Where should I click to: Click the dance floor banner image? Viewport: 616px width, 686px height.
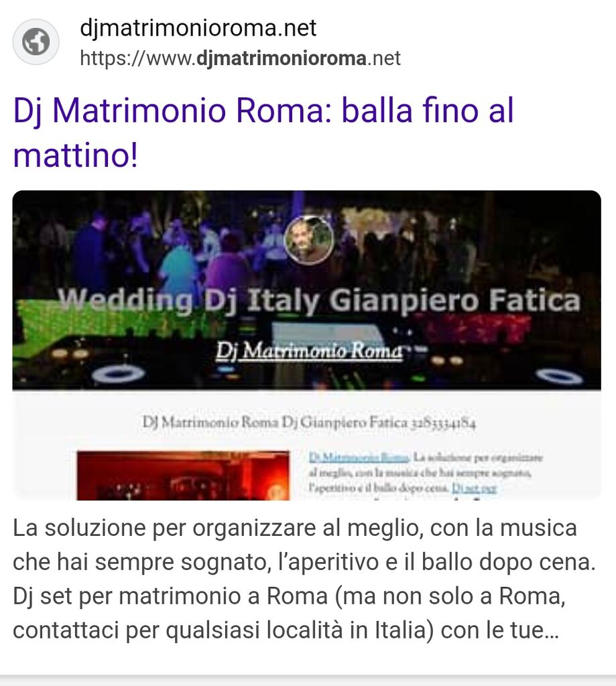point(306,289)
